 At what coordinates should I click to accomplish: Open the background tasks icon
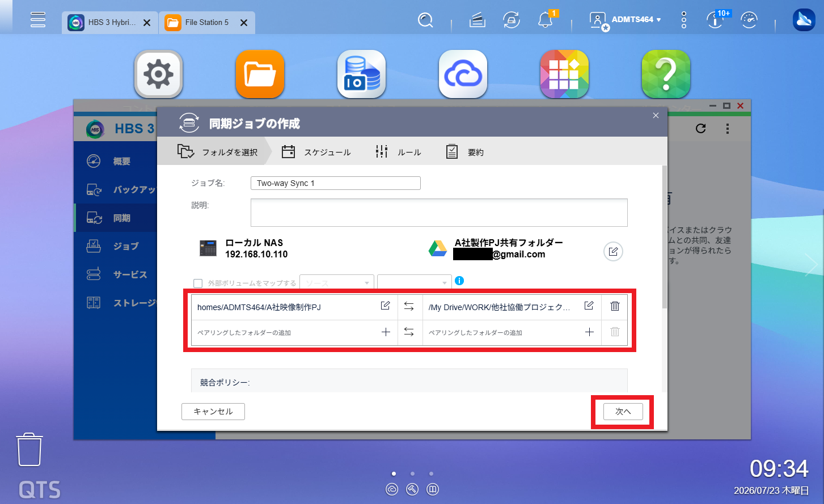(478, 20)
